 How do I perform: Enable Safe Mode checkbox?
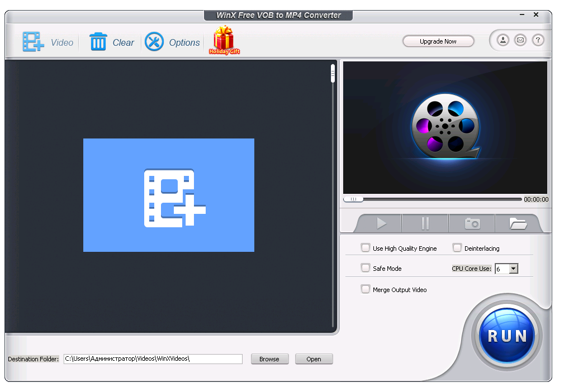click(366, 268)
